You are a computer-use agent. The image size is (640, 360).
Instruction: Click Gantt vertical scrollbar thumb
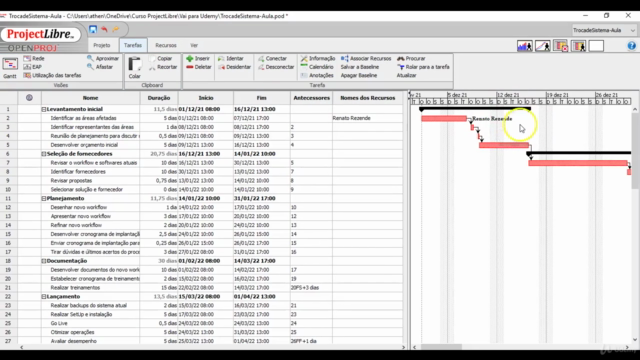(x=635, y=151)
